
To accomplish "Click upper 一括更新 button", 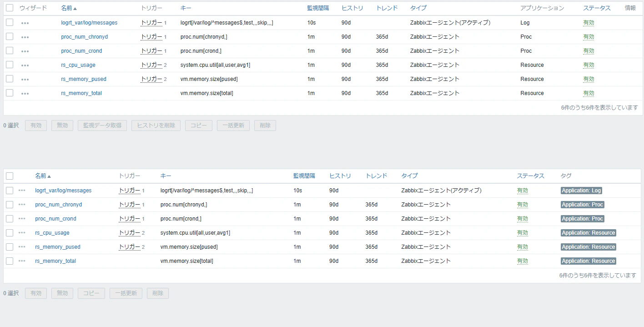I will (233, 126).
